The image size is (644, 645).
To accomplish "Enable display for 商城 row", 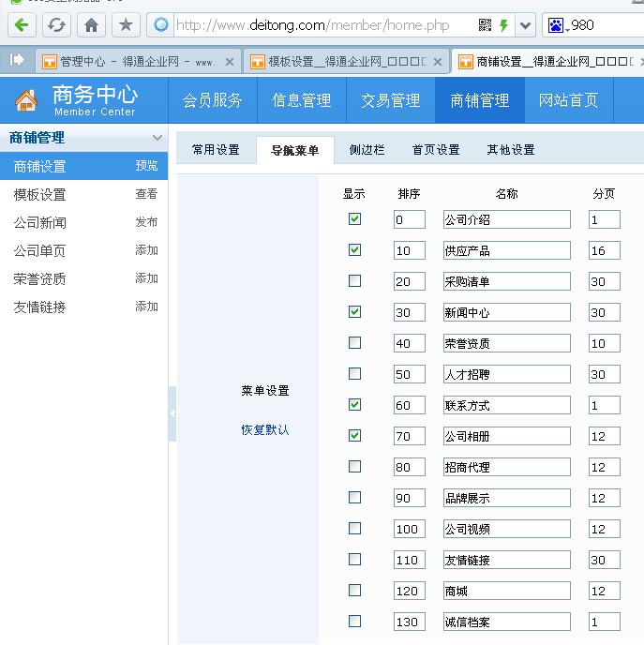I will tap(354, 590).
